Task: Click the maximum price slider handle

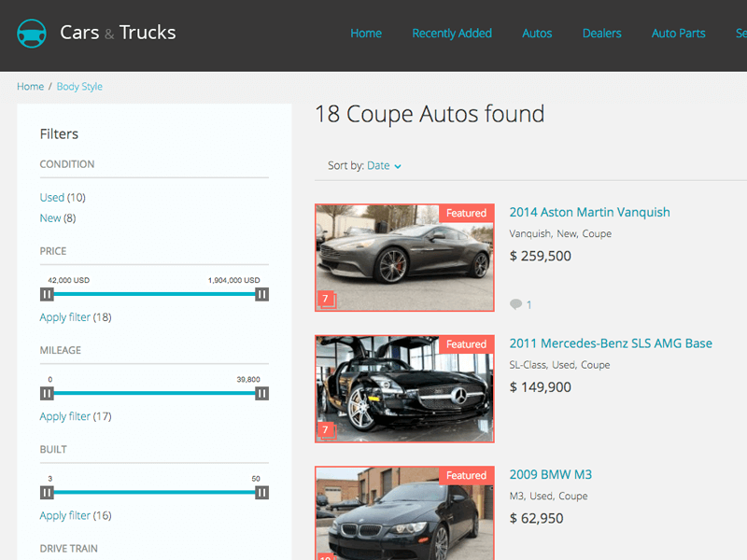Action: [262, 294]
